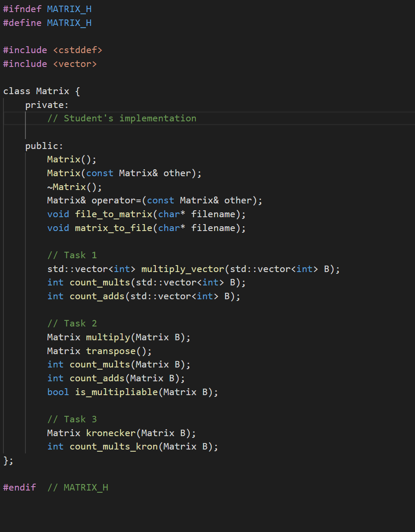The image size is (415, 532).
Task: Click the 'count_adds(Matrix B)' declaration
Action: coord(116,378)
